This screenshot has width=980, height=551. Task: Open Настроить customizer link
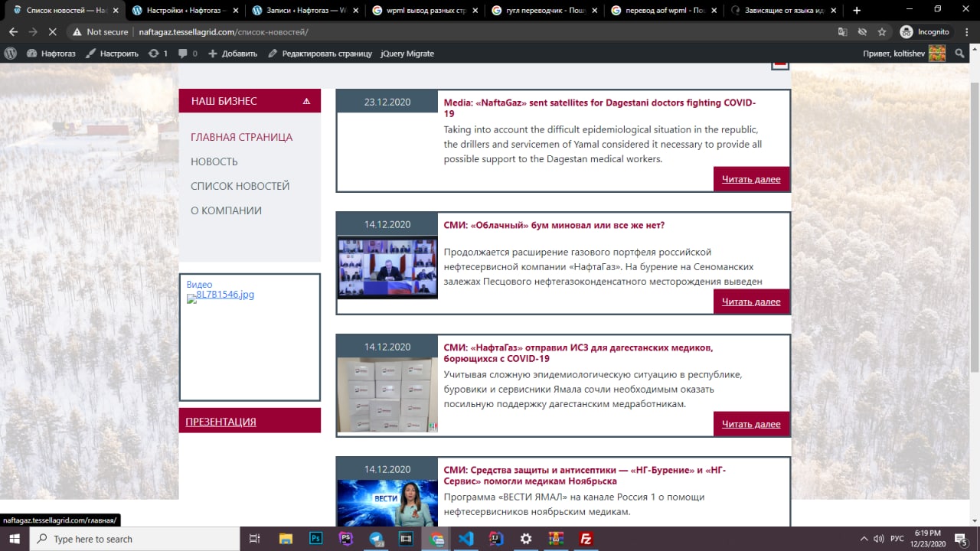tap(112, 54)
